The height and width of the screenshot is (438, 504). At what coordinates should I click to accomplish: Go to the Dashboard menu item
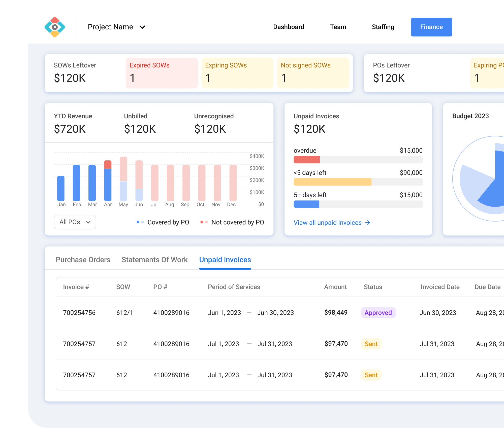(289, 27)
